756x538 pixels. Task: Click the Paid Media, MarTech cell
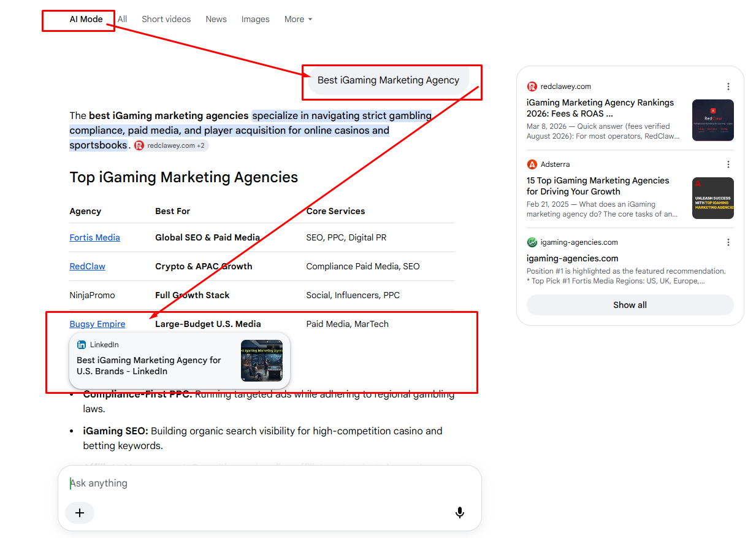(347, 324)
